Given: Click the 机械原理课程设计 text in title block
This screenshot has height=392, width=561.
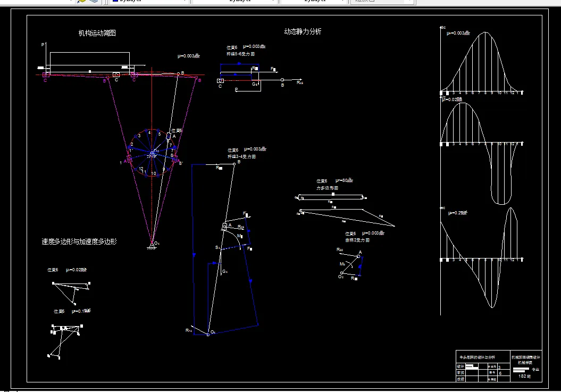Looking at the screenshot, I should coord(526,357).
